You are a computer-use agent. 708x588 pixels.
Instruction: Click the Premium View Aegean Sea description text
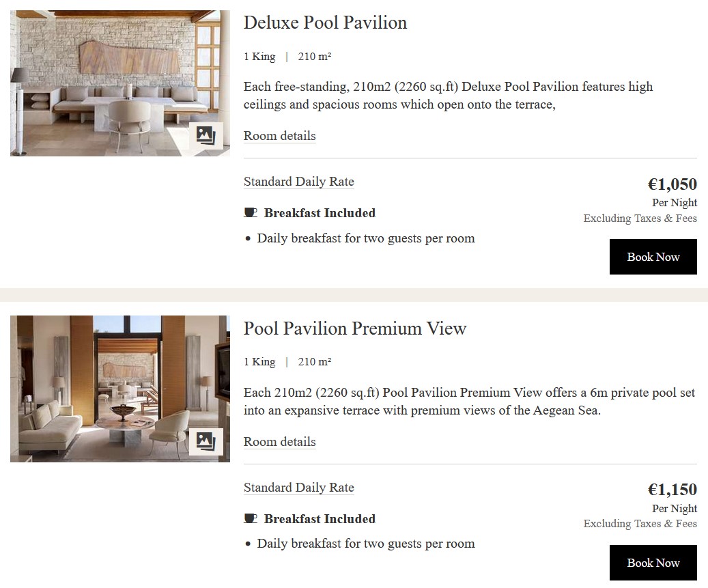click(468, 402)
